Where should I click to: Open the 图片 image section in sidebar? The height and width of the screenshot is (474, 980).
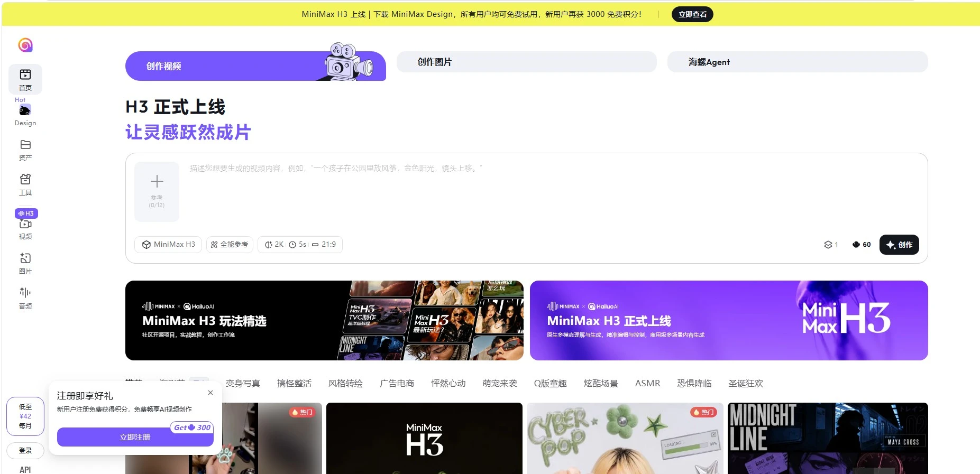click(x=25, y=264)
